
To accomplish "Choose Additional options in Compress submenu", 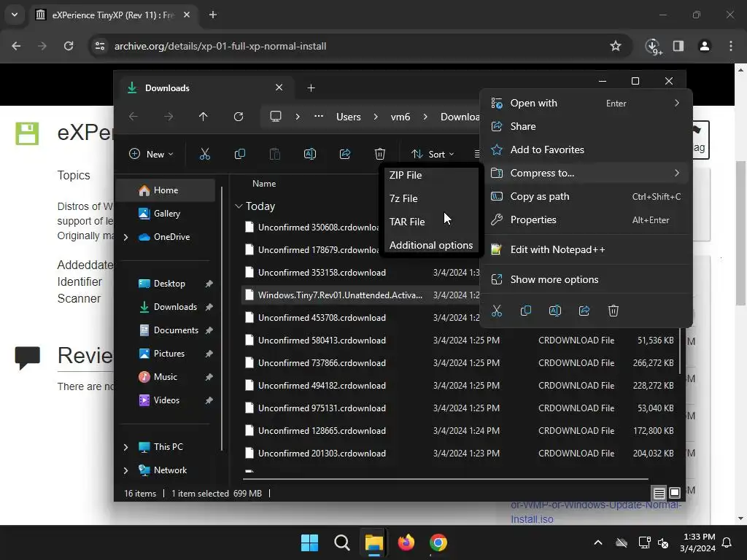I will (431, 245).
